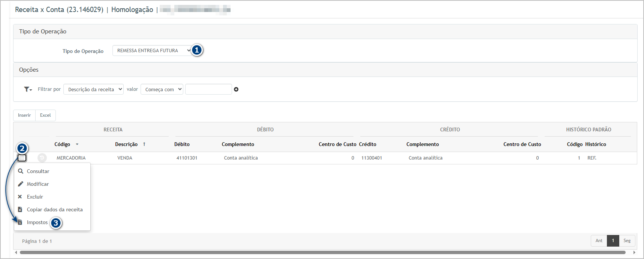Click the Débito Centro de Custo header

click(x=337, y=144)
